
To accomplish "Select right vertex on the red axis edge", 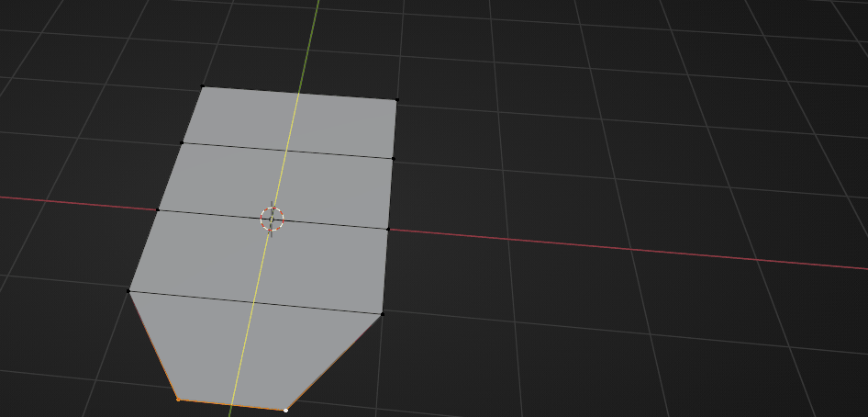I will (x=388, y=229).
